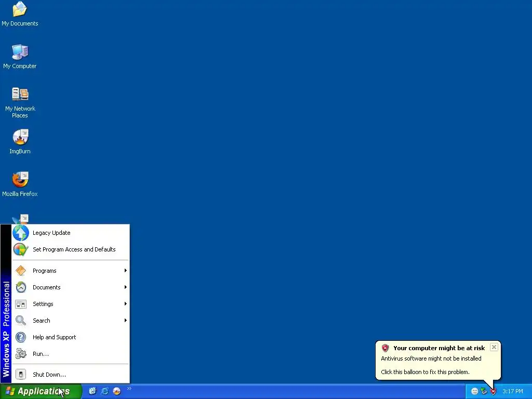
Task: Click the Settings submenu arrow
Action: tap(126, 303)
